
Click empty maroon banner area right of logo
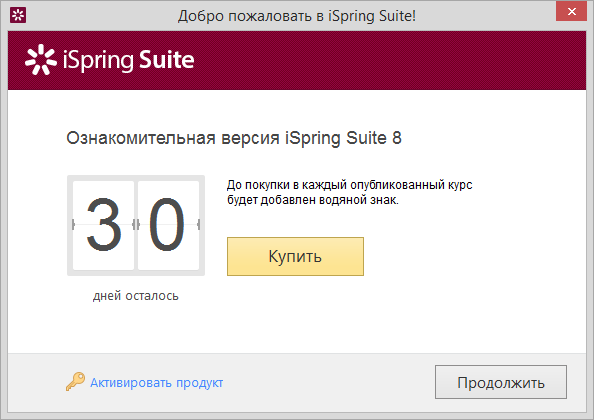click(390, 60)
